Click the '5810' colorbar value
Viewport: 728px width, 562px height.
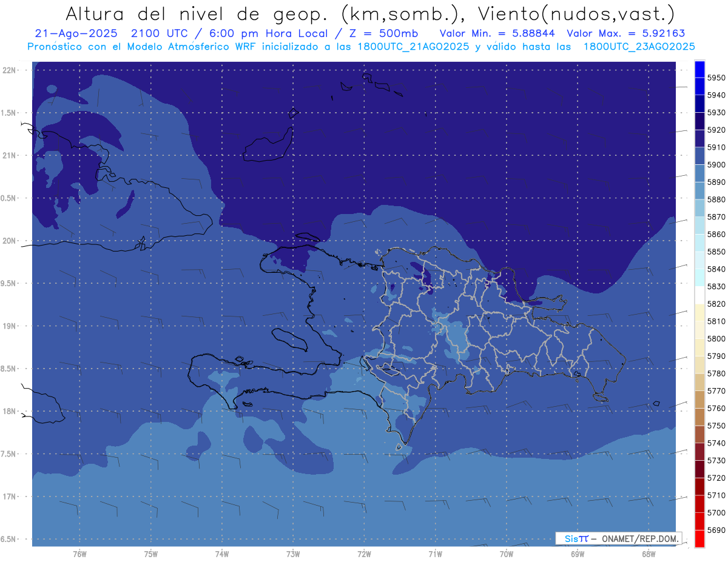(716, 321)
